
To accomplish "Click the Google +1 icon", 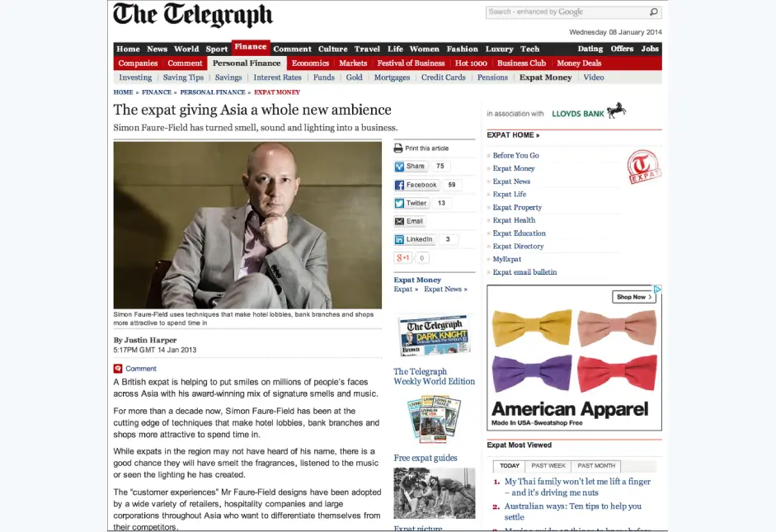I will pyautogui.click(x=402, y=258).
